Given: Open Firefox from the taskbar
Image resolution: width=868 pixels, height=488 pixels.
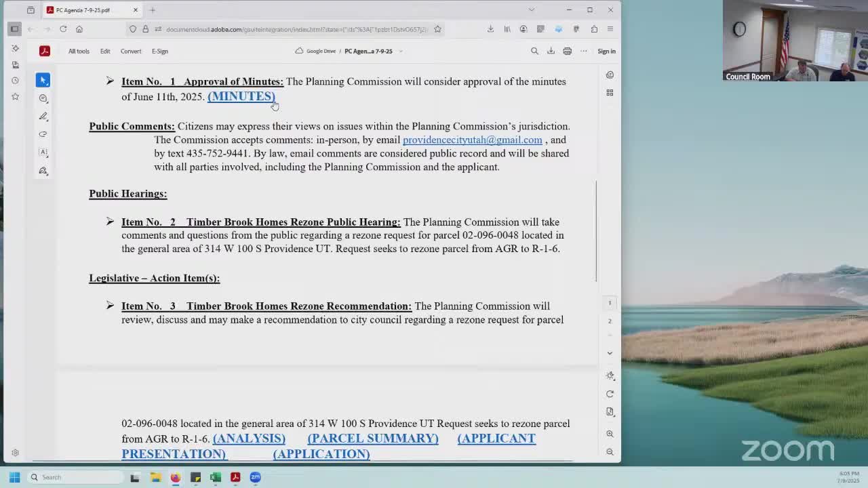Looking at the screenshot, I should pos(176,477).
